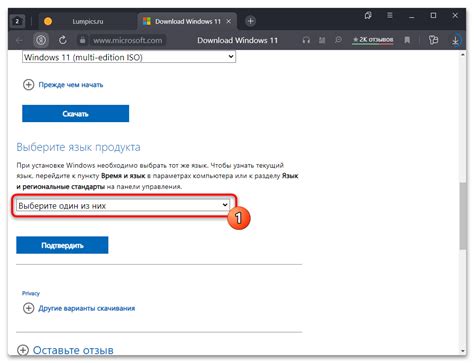This screenshot has height=363, width=474.
Task: Maximize the browser window
Action: pyautogui.click(x=433, y=15)
